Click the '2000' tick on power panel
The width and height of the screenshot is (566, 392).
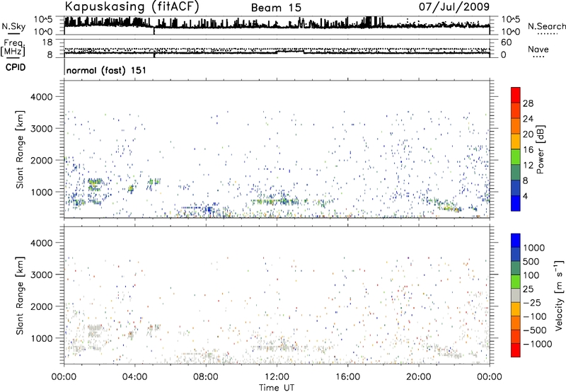click(42, 160)
